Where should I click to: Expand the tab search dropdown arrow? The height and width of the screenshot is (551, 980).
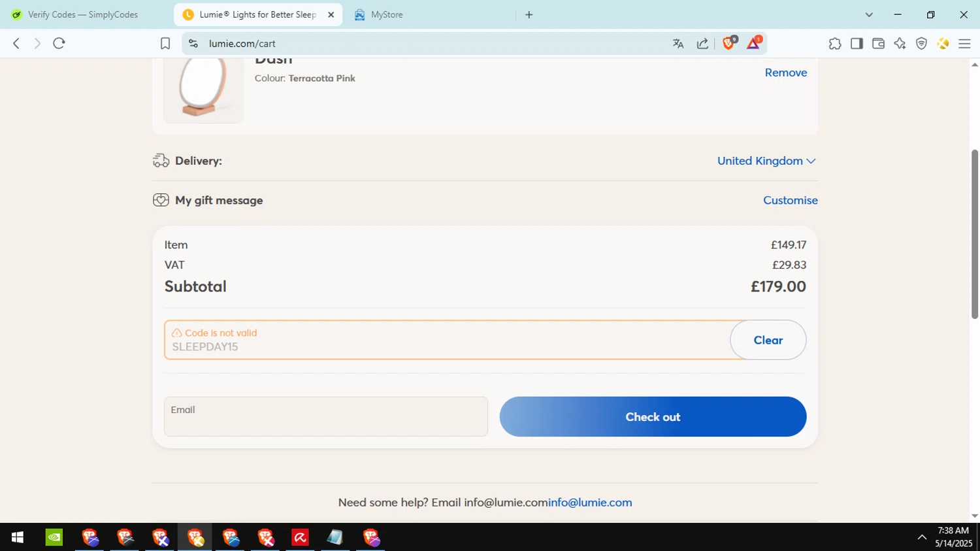[x=869, y=14]
